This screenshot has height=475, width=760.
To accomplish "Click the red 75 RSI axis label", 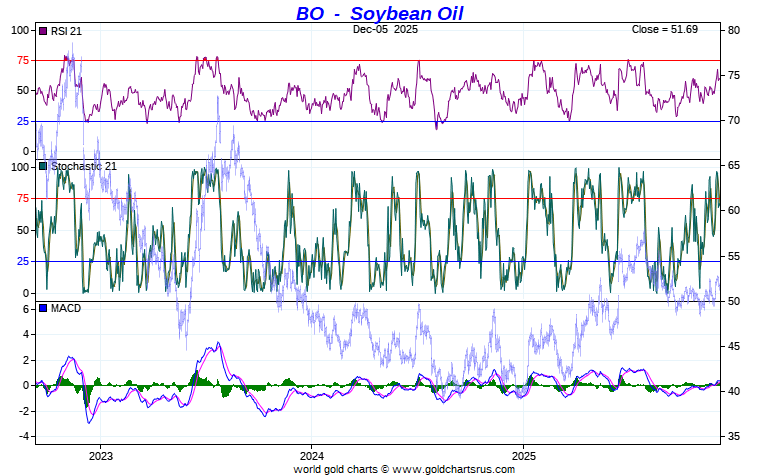I will pyautogui.click(x=23, y=61).
